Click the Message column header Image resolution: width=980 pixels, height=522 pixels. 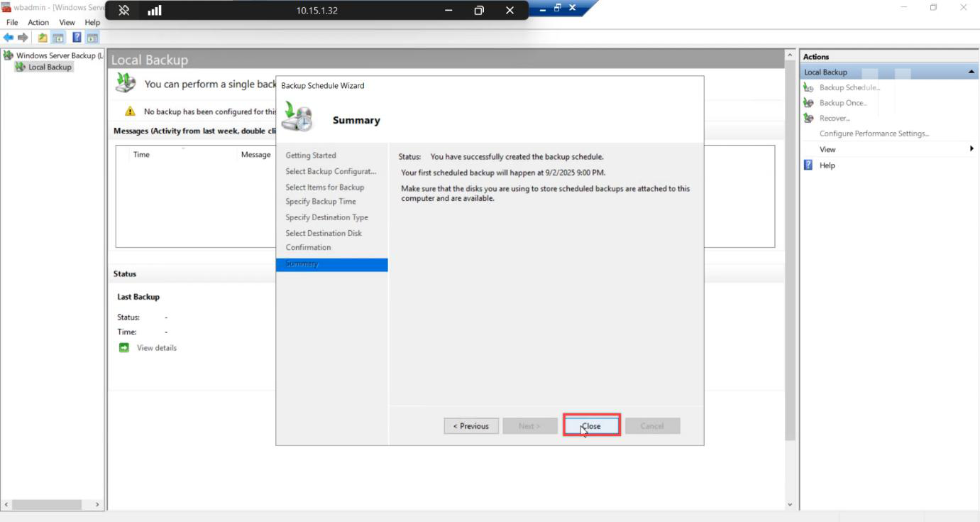tap(255, 154)
